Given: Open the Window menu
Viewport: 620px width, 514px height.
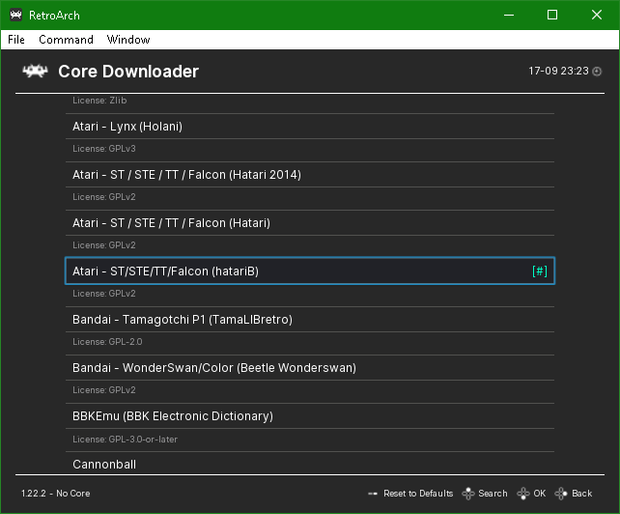Looking at the screenshot, I should 128,40.
